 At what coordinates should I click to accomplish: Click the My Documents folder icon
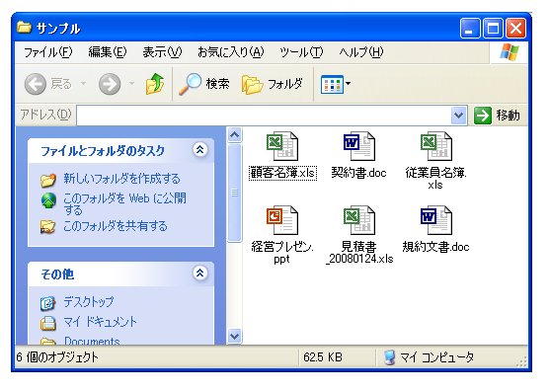(48, 323)
